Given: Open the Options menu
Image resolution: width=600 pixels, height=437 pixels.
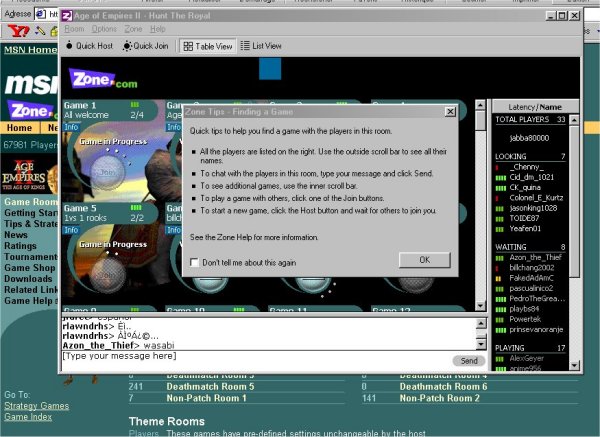Looking at the screenshot, I should 104,29.
